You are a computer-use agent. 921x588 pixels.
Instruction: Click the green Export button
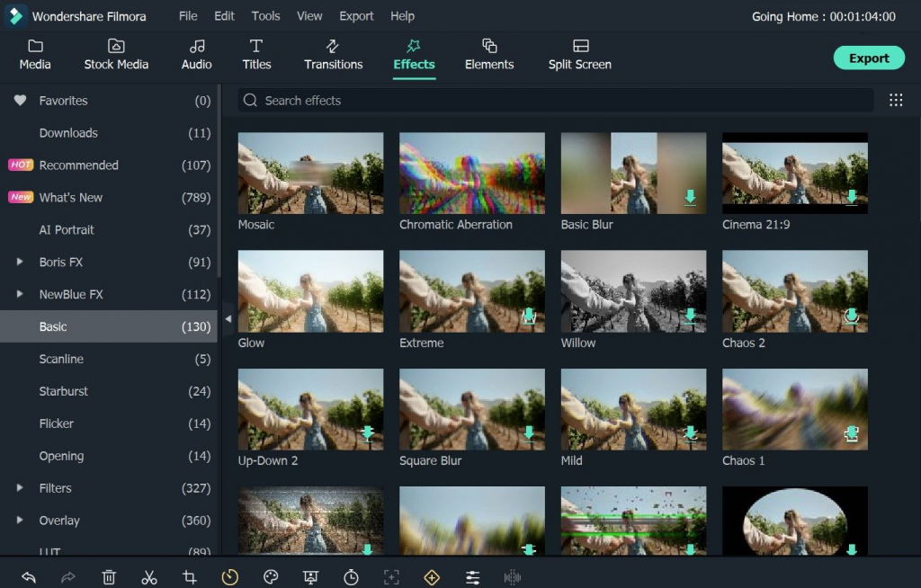[x=869, y=58]
